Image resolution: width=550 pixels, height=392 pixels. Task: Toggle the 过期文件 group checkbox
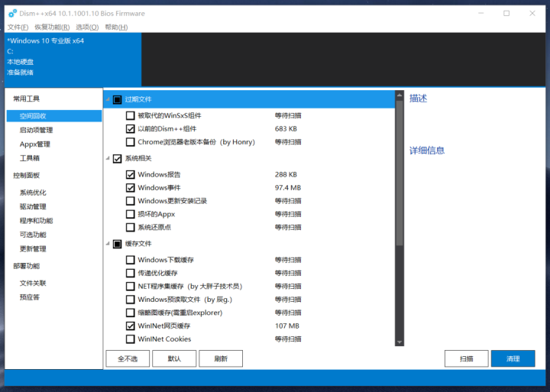pyautogui.click(x=117, y=99)
